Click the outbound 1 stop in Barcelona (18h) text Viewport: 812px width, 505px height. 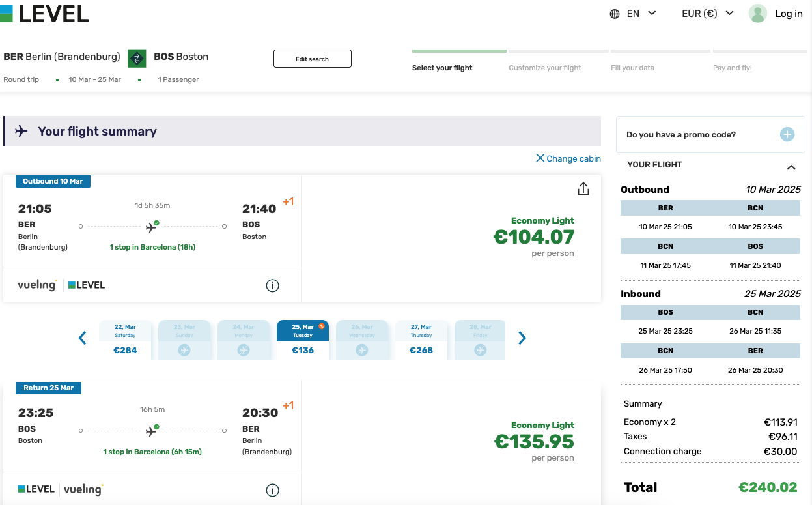tap(152, 247)
